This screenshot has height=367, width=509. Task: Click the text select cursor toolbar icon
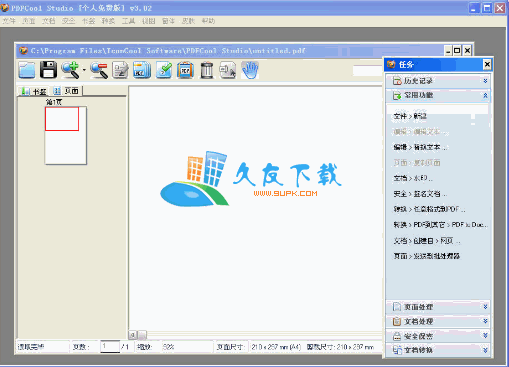pos(228,70)
